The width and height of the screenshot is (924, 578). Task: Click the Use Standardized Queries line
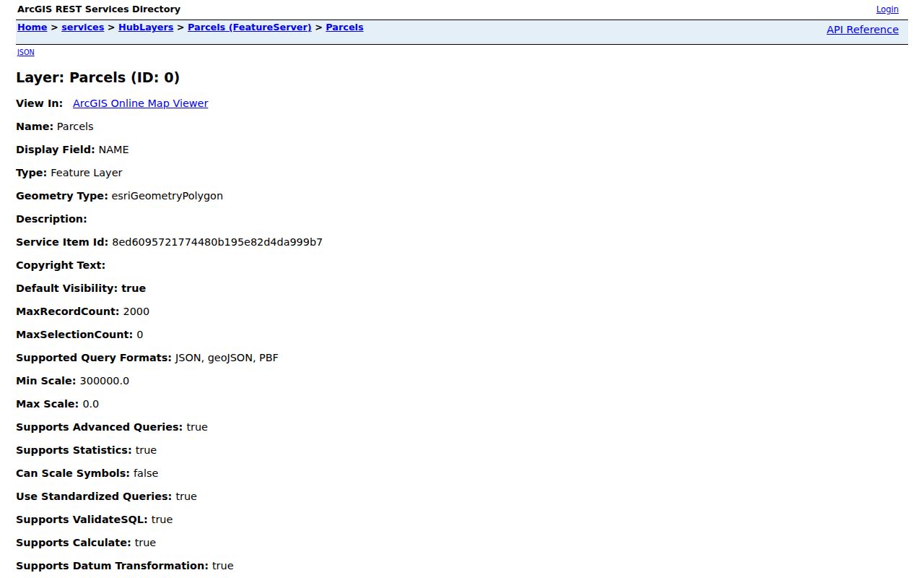click(106, 496)
